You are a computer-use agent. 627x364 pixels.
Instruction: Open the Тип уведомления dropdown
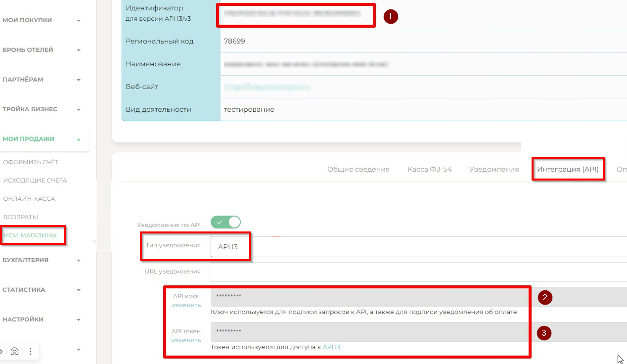tap(418, 247)
